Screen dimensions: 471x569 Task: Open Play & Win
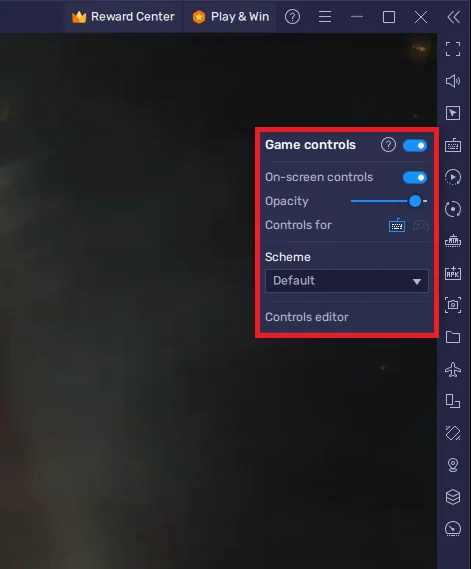[x=231, y=17]
